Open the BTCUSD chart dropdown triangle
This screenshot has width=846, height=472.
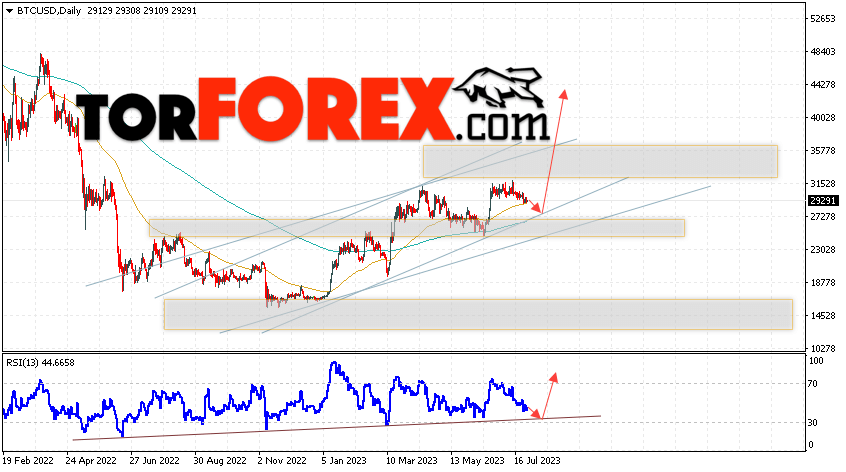(9, 11)
